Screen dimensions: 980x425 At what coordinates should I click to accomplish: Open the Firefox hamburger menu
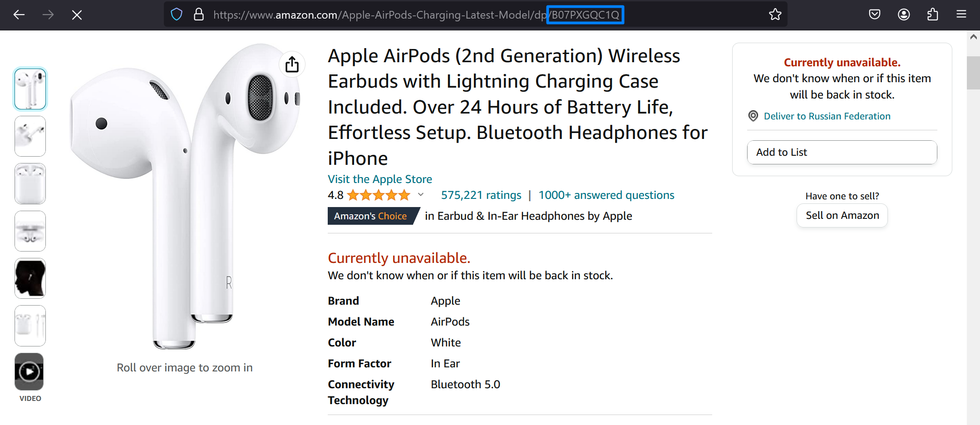[x=961, y=15]
